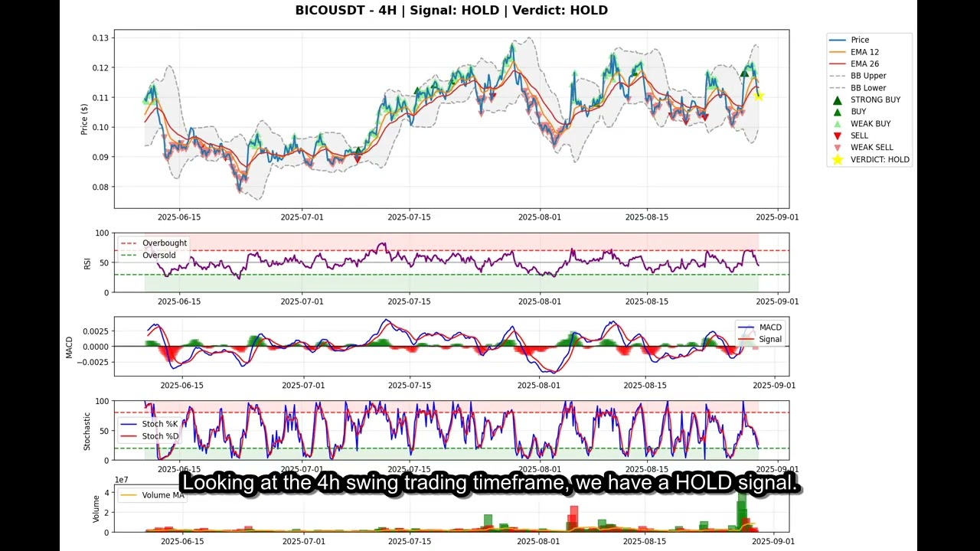This screenshot has width=980, height=551.
Task: Click the -0.0025 MACD tick label
Action: pyautogui.click(x=93, y=362)
